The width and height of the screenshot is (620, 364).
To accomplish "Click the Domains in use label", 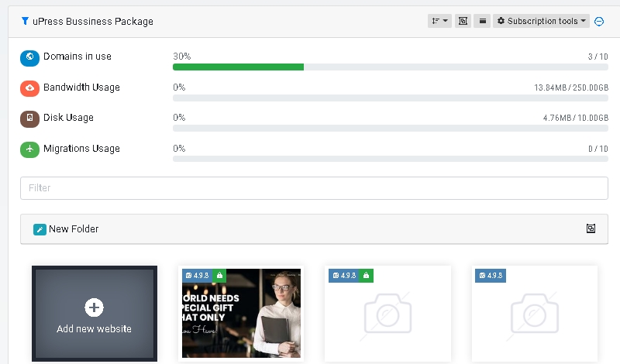I will point(77,56).
